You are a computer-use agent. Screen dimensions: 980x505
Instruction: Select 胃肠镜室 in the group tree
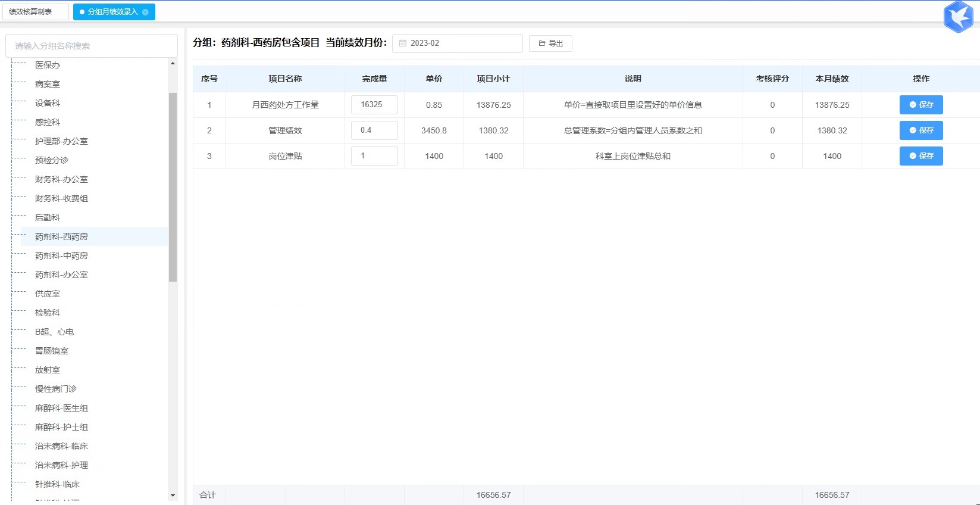click(52, 351)
